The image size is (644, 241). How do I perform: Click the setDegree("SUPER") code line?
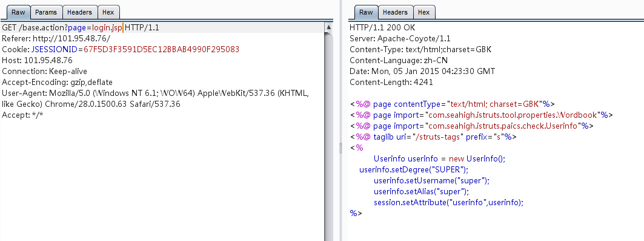(414, 169)
